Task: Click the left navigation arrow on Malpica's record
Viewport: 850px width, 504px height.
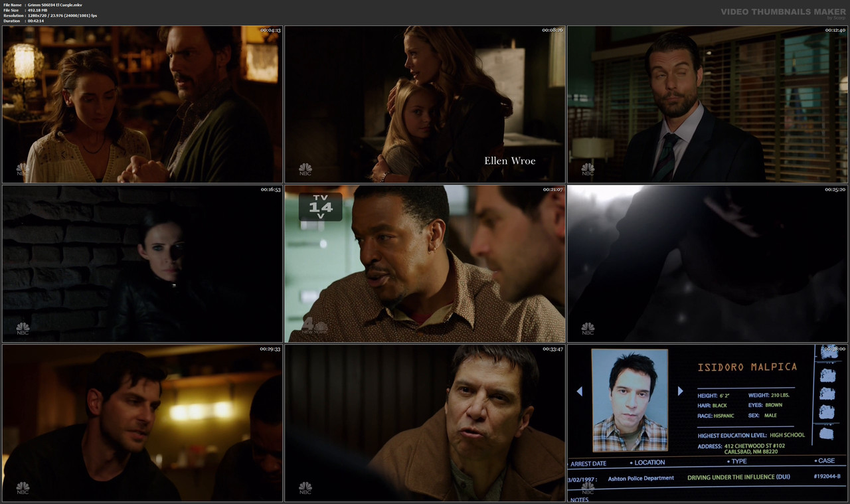Action: click(578, 391)
